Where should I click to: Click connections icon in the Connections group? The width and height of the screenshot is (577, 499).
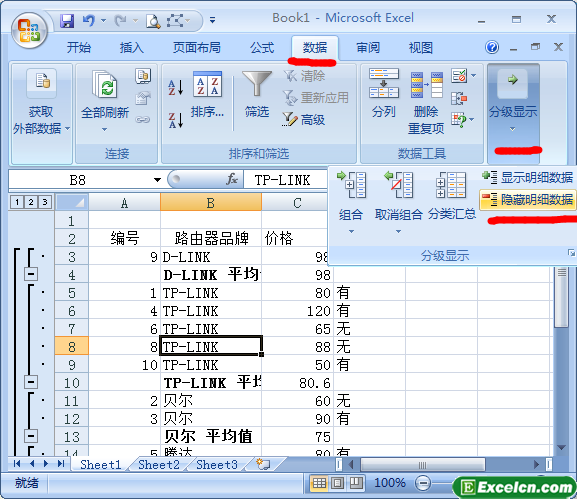coord(143,76)
